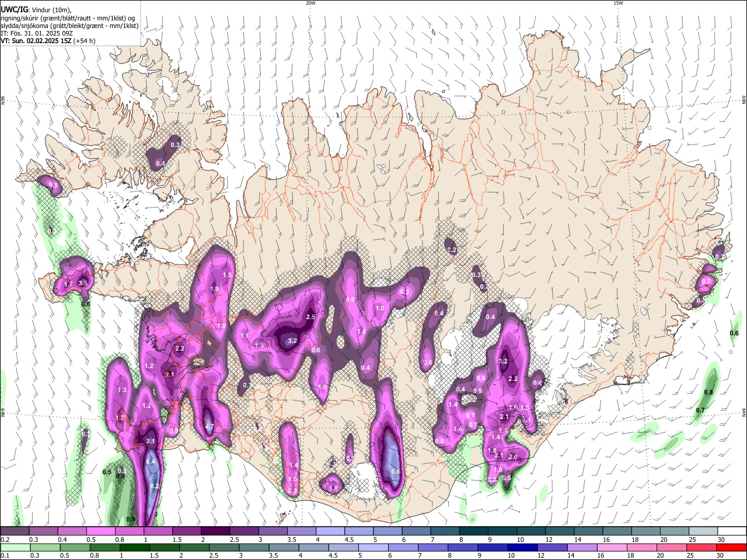Click the '15W' longitude label
747x560 pixels.
tap(618, 3)
